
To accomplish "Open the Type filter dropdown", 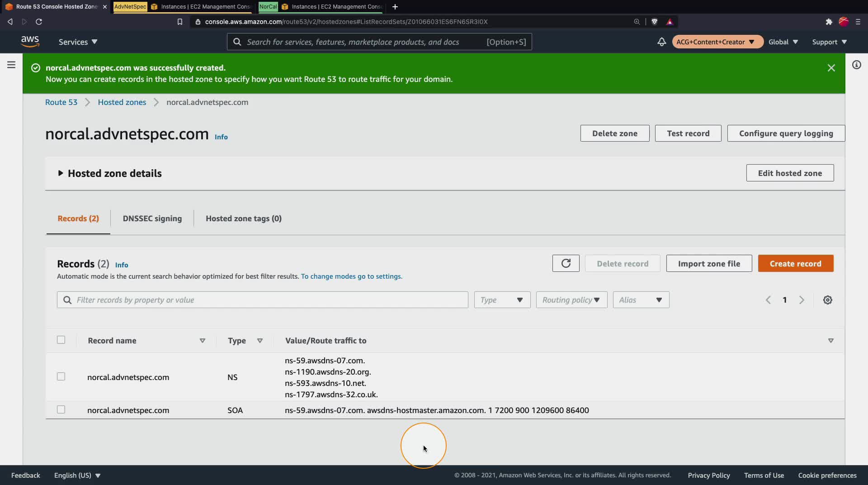I will tap(502, 300).
